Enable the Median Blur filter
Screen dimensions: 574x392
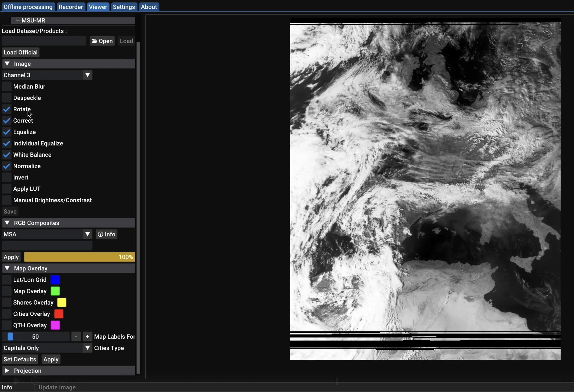7,86
